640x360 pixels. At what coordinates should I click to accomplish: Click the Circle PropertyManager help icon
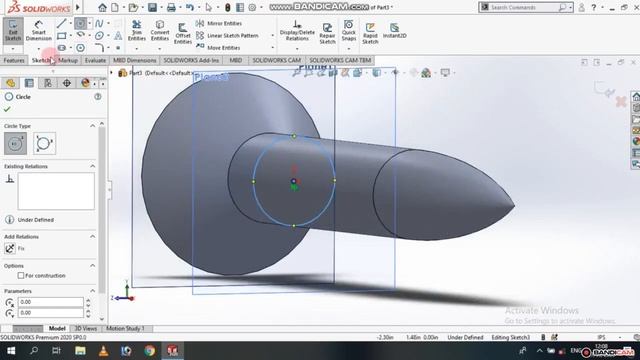(98, 97)
